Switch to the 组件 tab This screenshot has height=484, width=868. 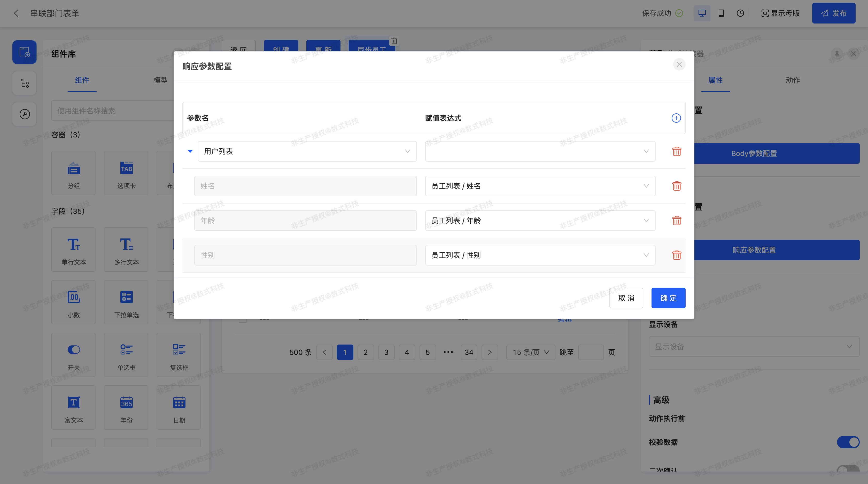click(x=82, y=80)
